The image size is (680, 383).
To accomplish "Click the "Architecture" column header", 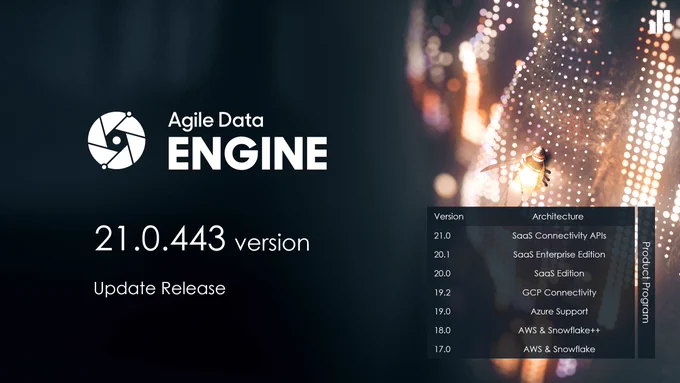I will [x=558, y=216].
